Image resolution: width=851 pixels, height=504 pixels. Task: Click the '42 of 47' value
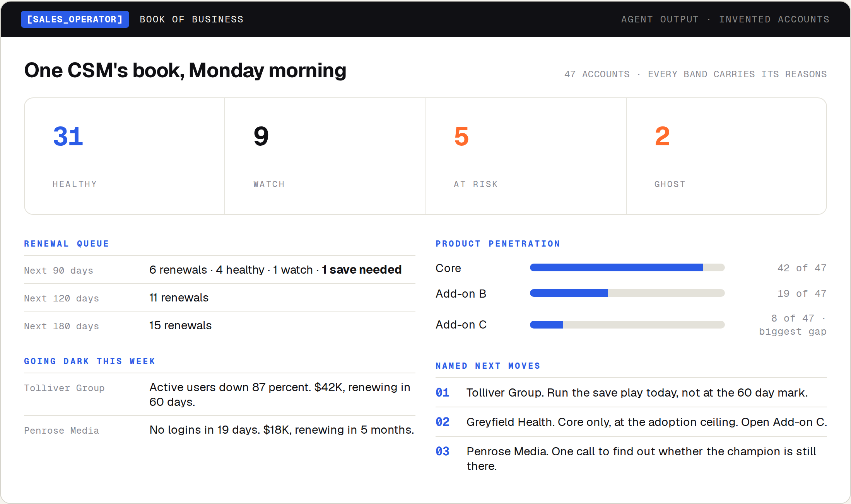pyautogui.click(x=802, y=268)
